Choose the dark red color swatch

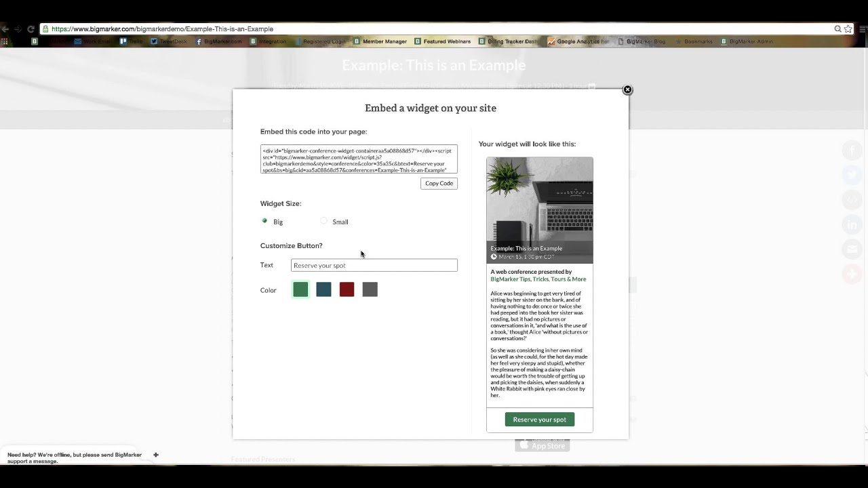(347, 289)
